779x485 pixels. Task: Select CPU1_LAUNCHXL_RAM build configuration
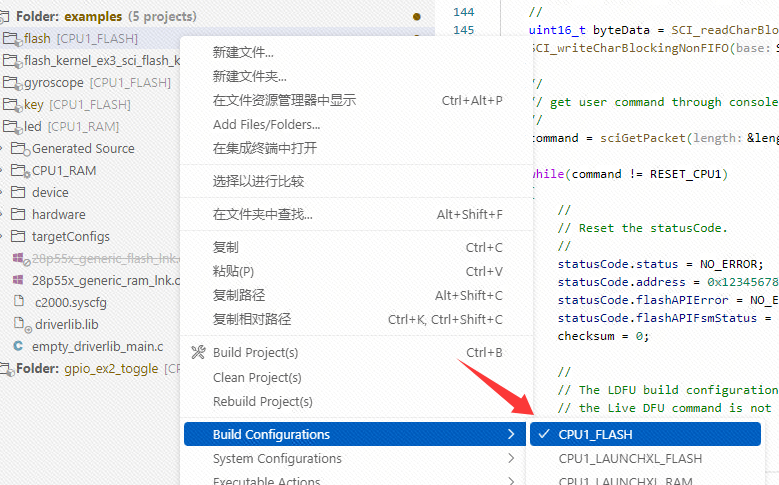(x=645, y=480)
